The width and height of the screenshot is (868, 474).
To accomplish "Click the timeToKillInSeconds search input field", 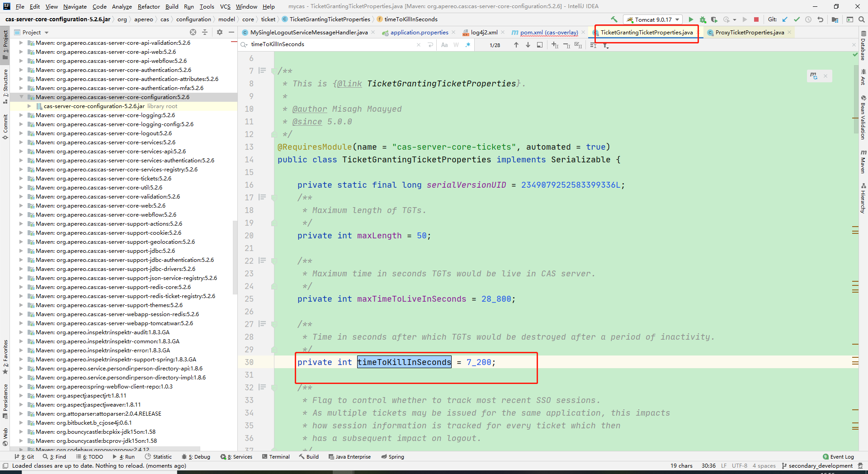I will tap(332, 44).
